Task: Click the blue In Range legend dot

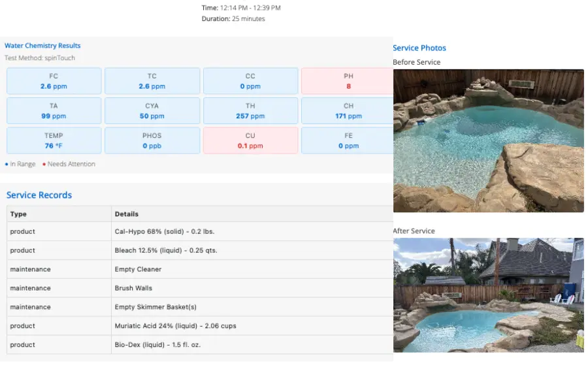Action: click(7, 164)
